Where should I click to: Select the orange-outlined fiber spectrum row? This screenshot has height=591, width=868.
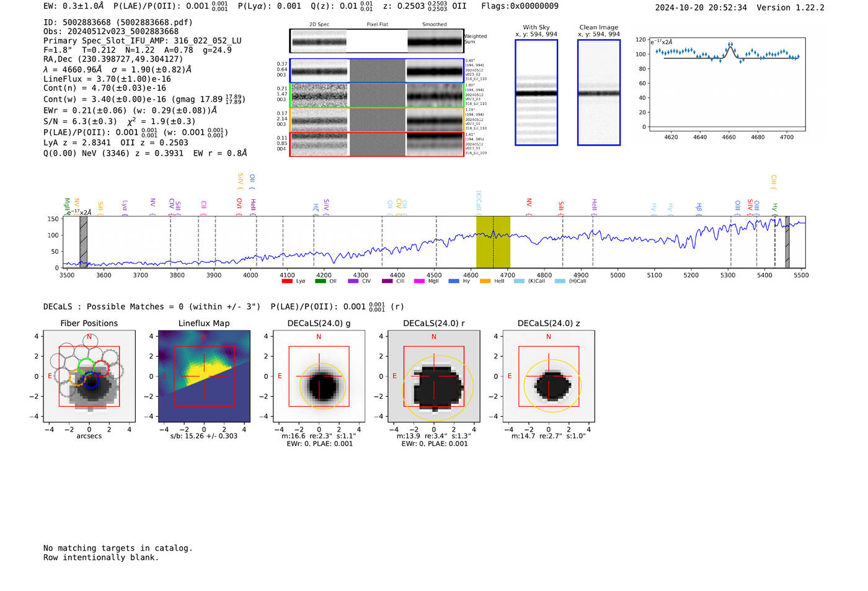point(377,120)
